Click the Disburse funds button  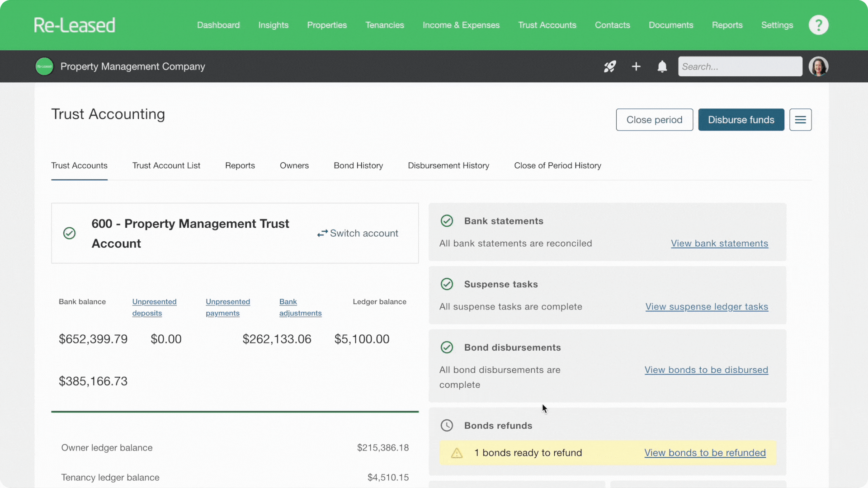[x=741, y=120]
